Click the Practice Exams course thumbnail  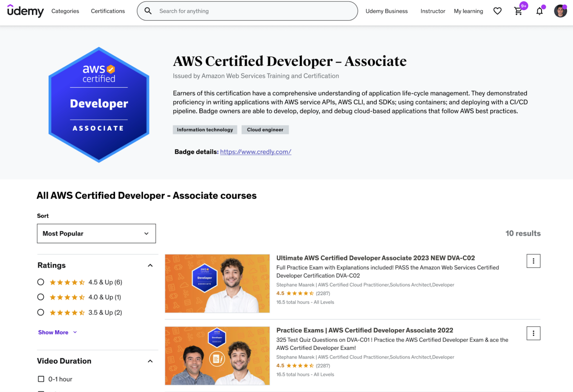coord(217,356)
